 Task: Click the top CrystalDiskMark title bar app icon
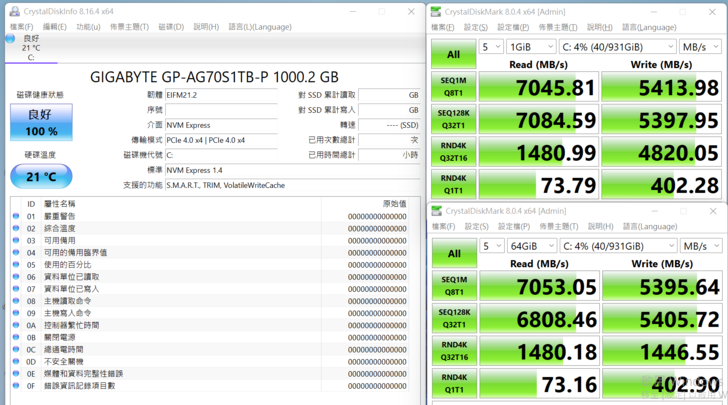(436, 11)
